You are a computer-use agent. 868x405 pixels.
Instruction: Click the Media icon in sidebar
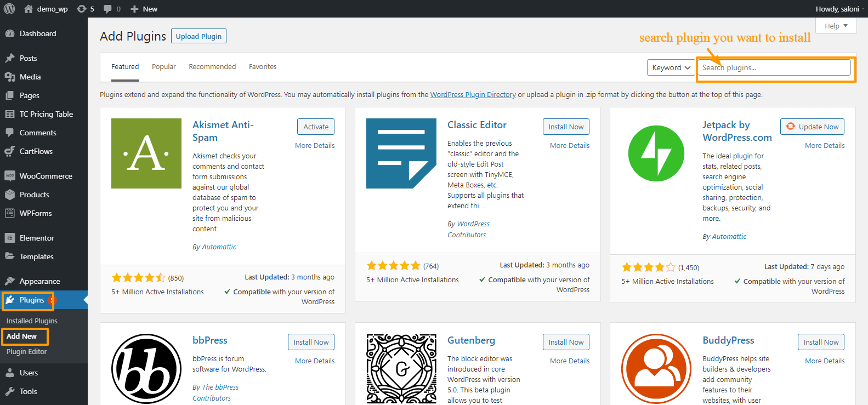10,77
